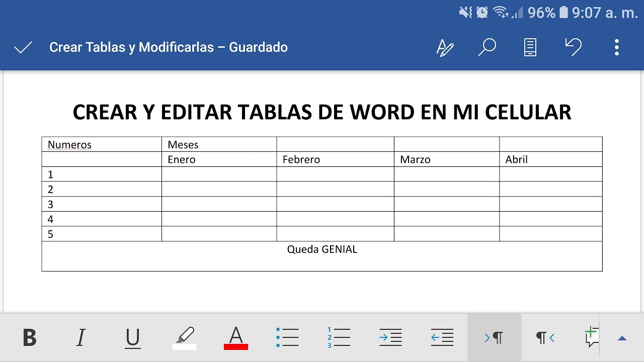This screenshot has height=362, width=644.
Task: Increase paragraph indent
Action: point(390,337)
